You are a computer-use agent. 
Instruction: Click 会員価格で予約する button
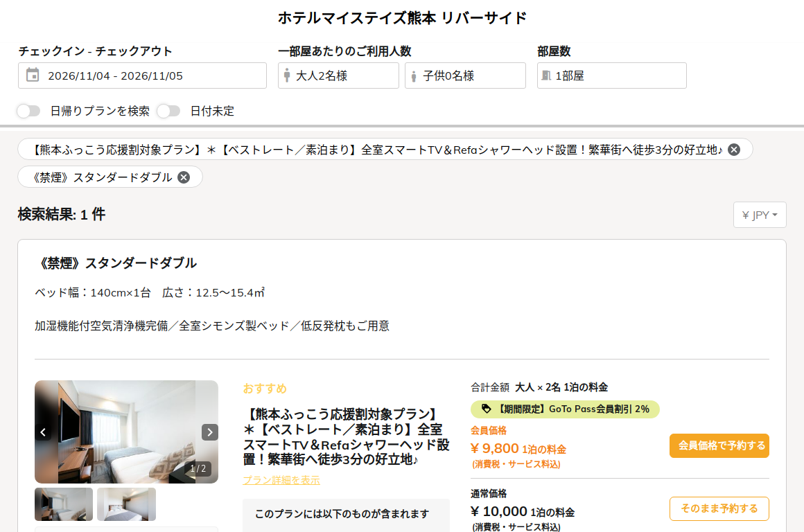719,445
